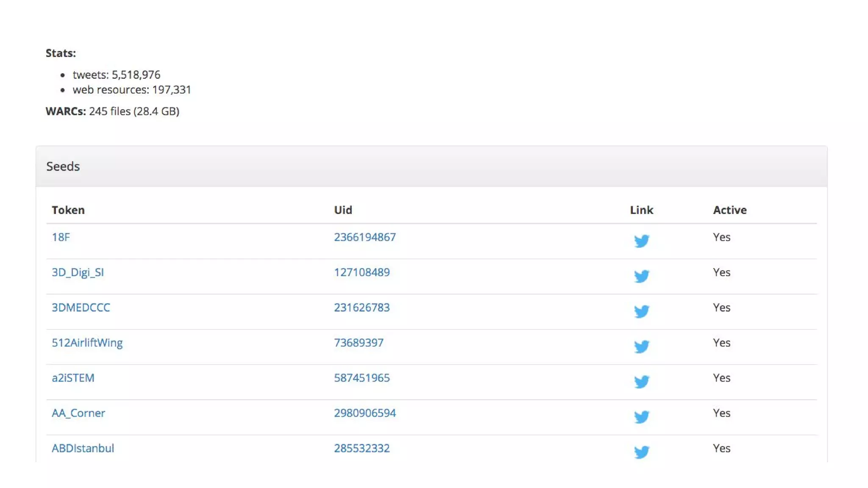Open the Uid 2366194867 link
The image size is (868, 488).
click(x=364, y=237)
